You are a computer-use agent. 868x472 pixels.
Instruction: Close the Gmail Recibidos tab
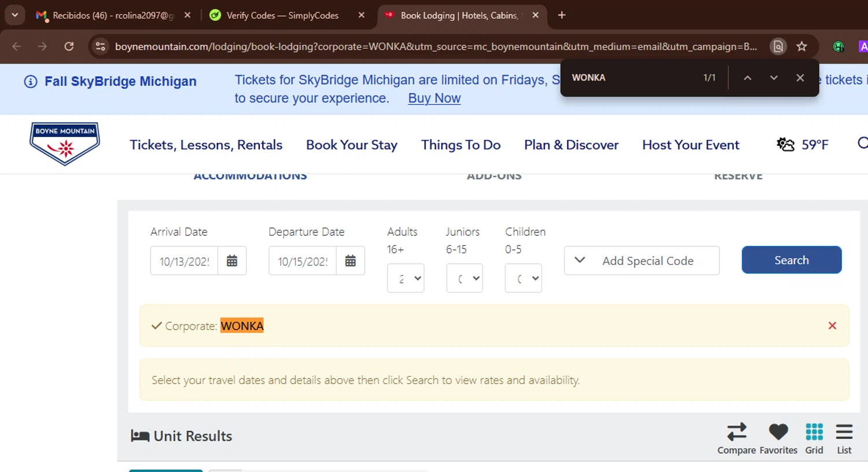click(187, 16)
